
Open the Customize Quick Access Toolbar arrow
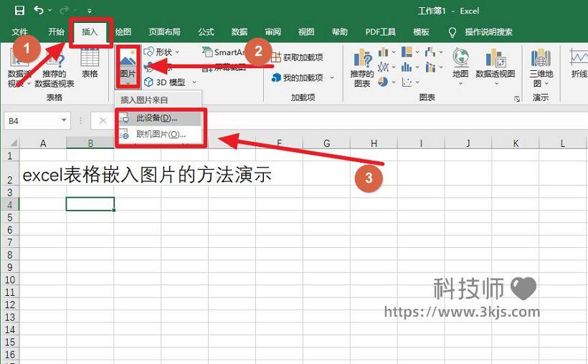(89, 11)
